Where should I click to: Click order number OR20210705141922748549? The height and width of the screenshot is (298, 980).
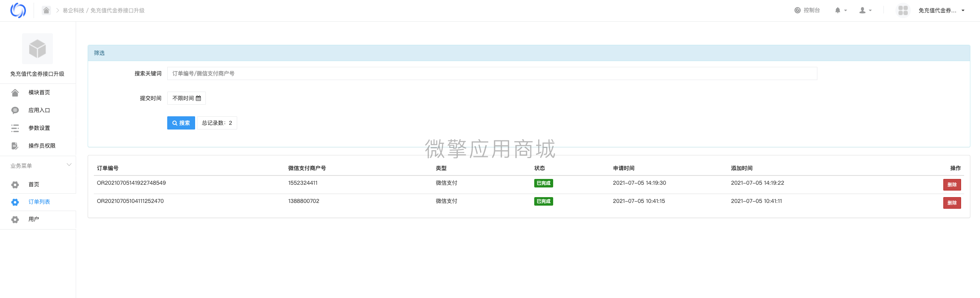click(131, 183)
